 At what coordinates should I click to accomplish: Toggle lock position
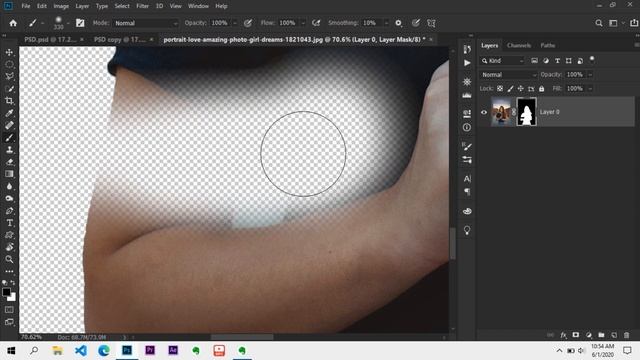tap(520, 89)
